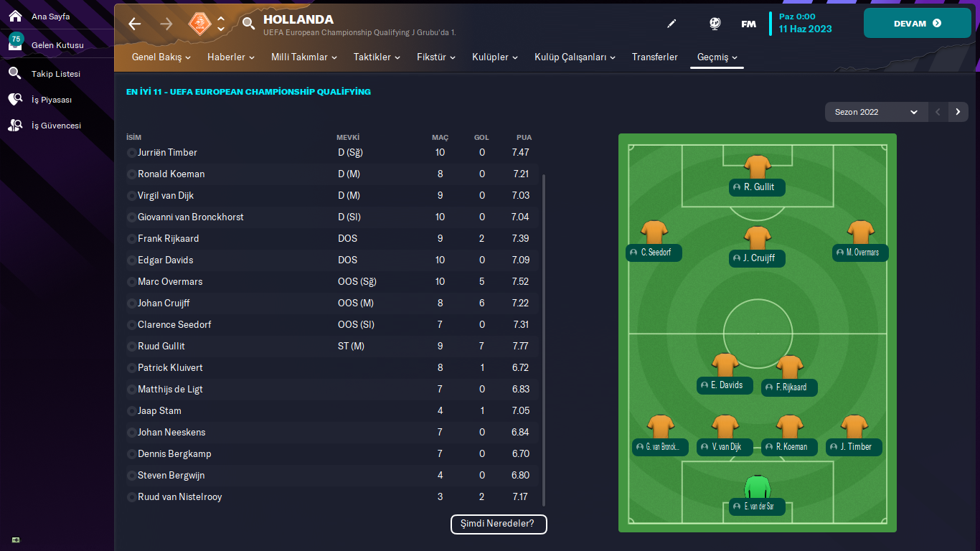Screen dimensions: 980x551
Task: Click the Netherlands team badge
Action: point(199,24)
